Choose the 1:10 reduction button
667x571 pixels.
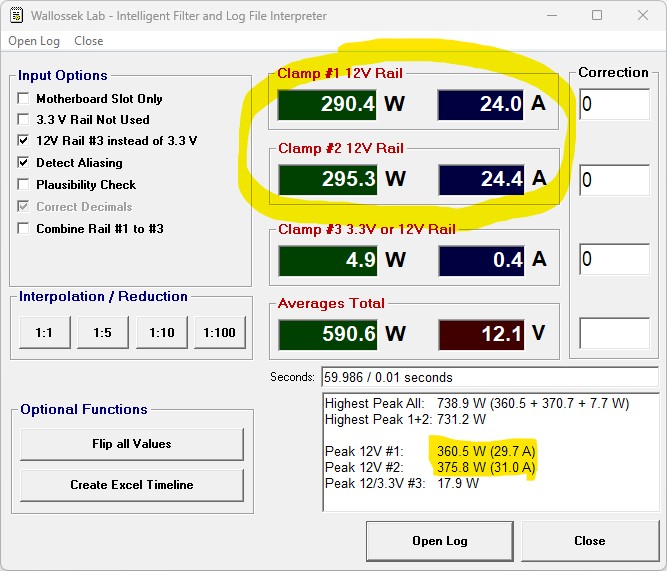click(162, 332)
